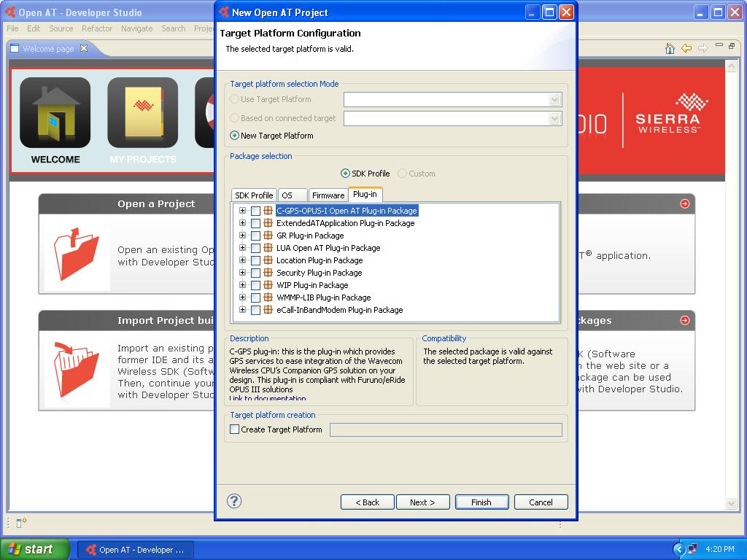Click the gray forward arrow icon
The image size is (747, 560).
pos(703,48)
